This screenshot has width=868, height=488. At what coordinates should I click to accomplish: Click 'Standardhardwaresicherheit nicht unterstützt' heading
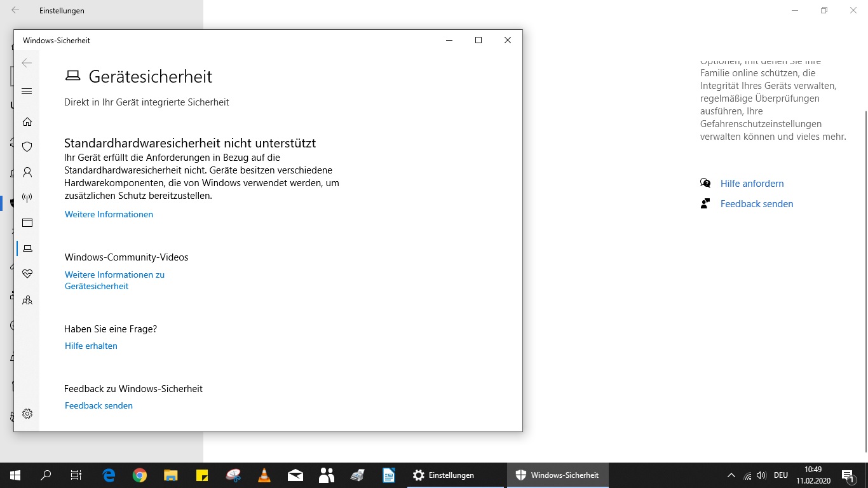(x=190, y=143)
